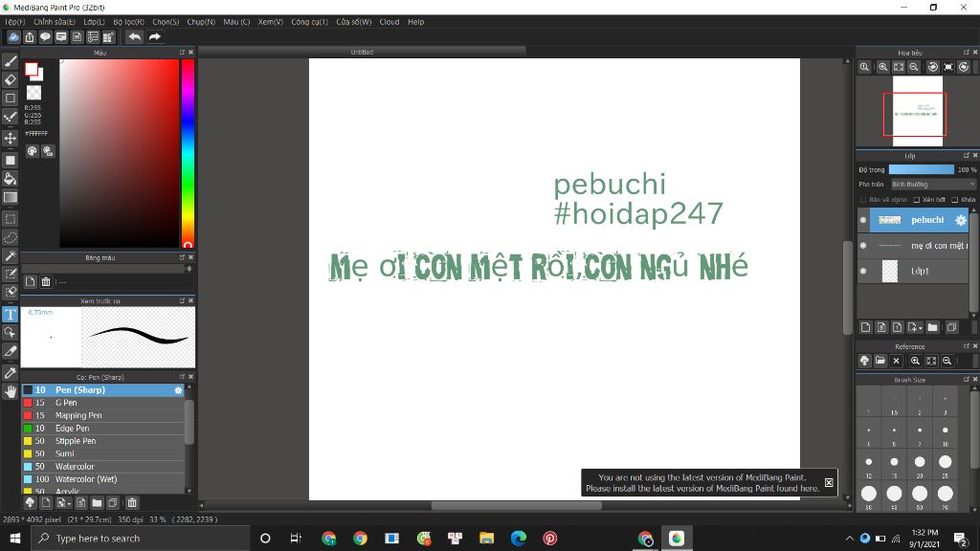Create a new layer folder
980x551 pixels.
[x=932, y=327]
